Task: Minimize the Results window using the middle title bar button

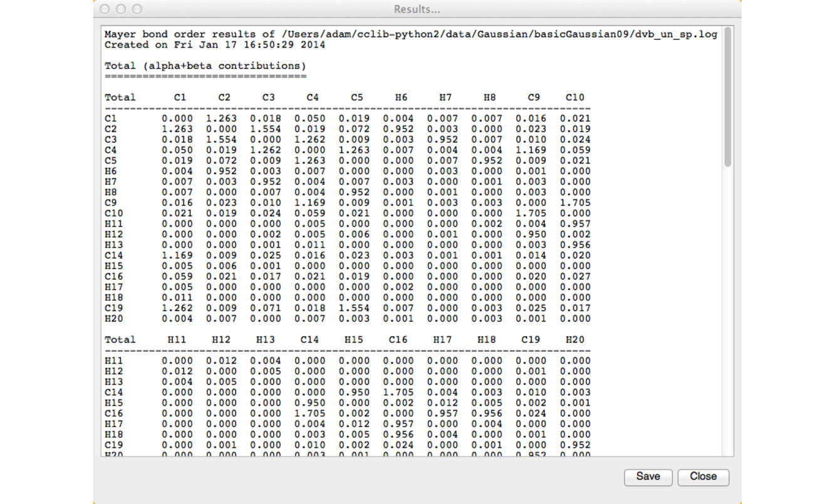Action: [121, 9]
